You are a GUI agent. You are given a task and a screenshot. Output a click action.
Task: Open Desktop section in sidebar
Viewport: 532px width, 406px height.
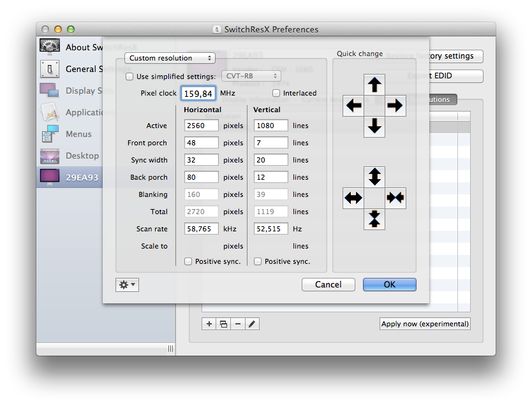[71, 156]
